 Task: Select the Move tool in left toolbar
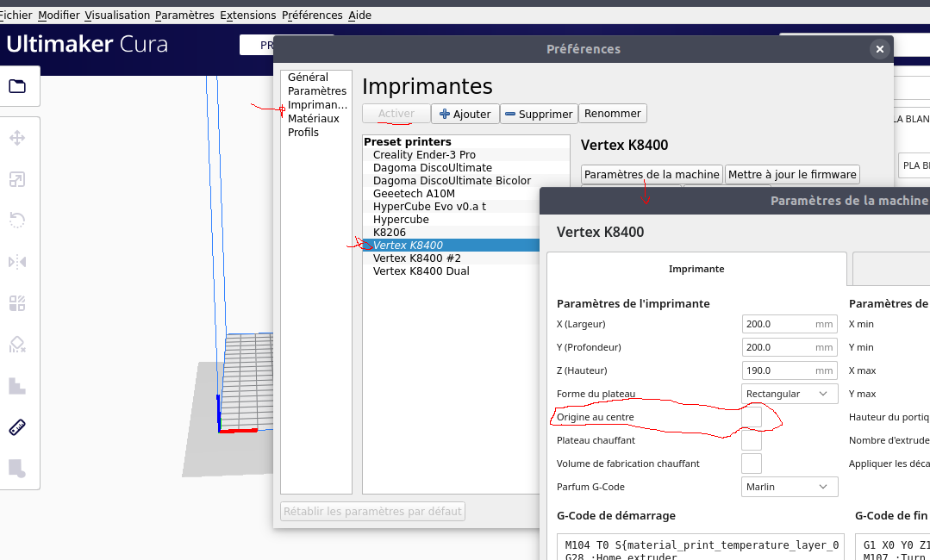click(17, 138)
